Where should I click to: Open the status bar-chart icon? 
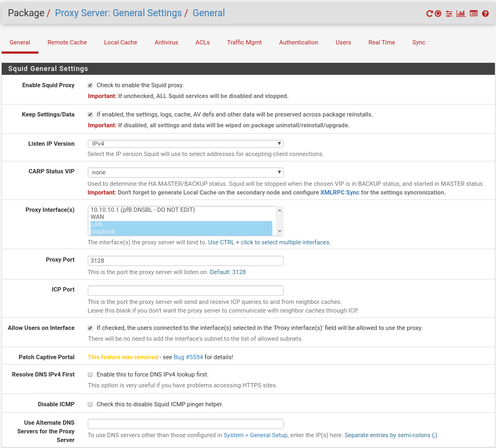click(461, 14)
